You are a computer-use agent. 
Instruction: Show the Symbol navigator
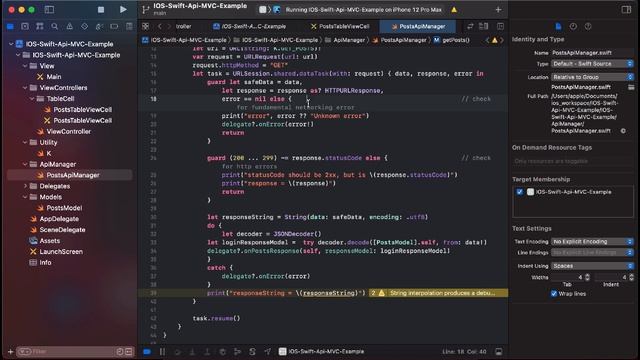40,27
